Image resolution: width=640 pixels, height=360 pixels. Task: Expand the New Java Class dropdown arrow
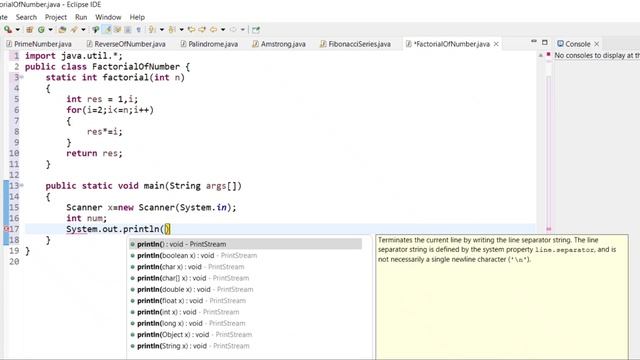(51, 29)
